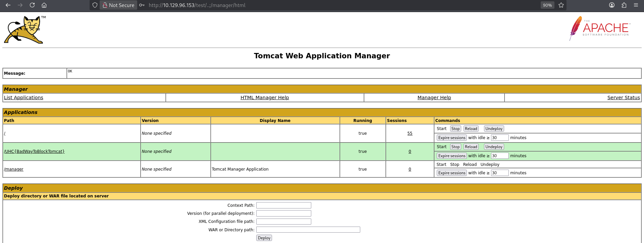Undeploy the /UHC{BadWayToBlockTomcat} application
Viewport: 644px width, 243px height.
click(x=494, y=147)
